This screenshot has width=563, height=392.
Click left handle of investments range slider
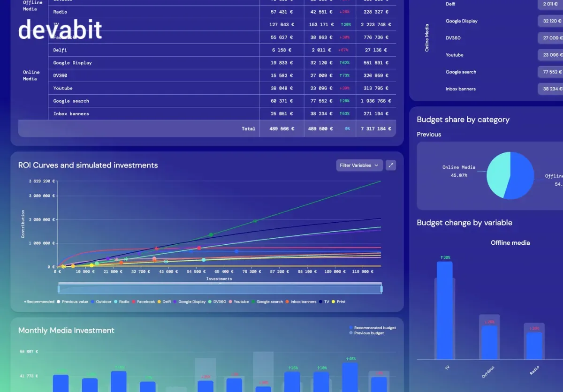point(59,289)
